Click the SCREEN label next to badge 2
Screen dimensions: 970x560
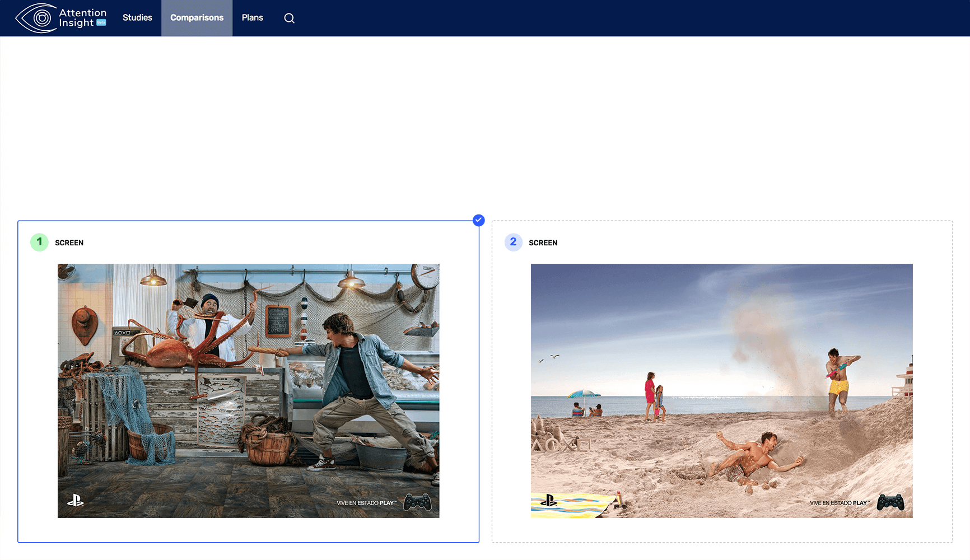pyautogui.click(x=543, y=242)
